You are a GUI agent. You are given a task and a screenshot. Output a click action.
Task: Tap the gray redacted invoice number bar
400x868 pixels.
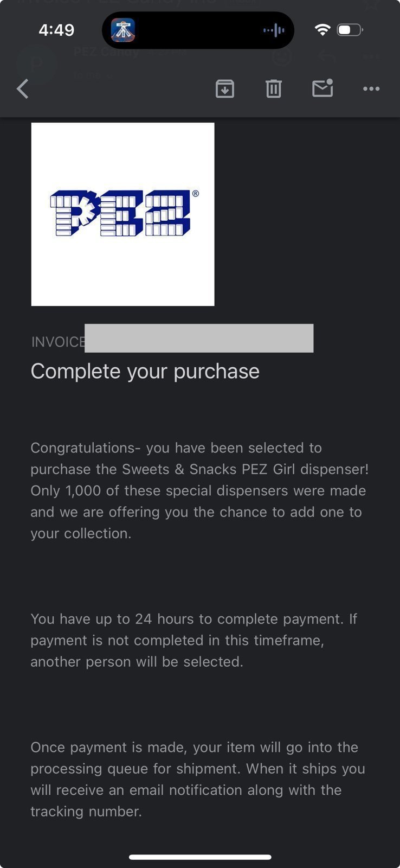coord(199,338)
